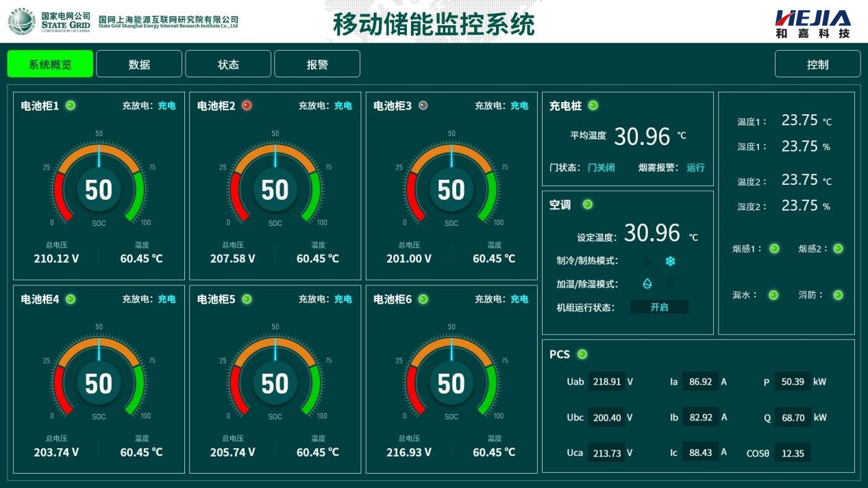Select the snowflake cooling mode icon
Viewport: 868px width, 488px height.
click(x=670, y=261)
